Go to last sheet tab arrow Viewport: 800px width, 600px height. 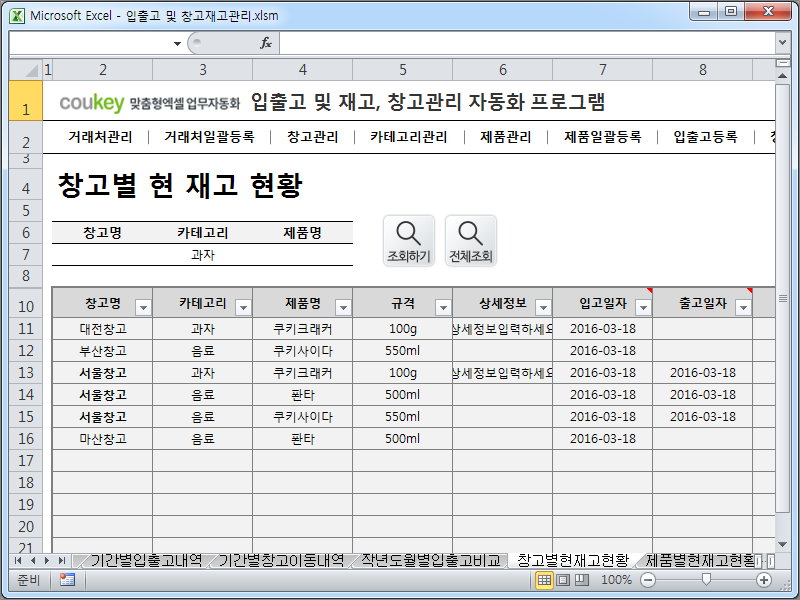tap(62, 561)
